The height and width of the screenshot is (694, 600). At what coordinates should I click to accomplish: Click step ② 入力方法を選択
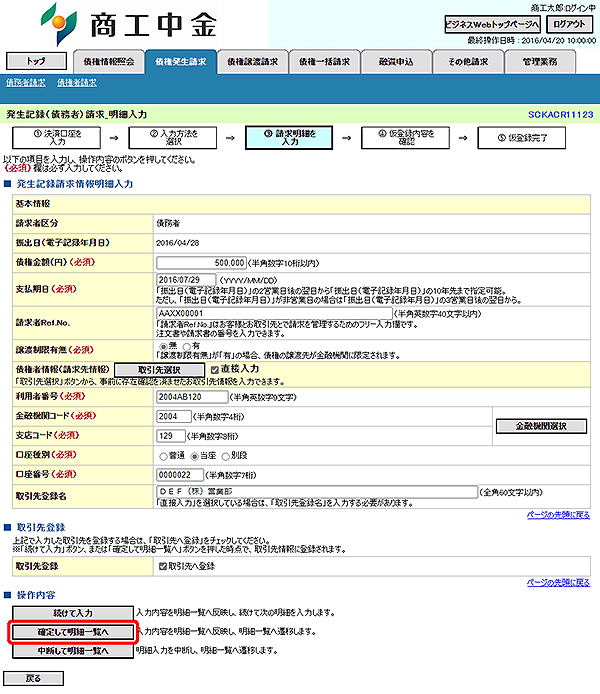pyautogui.click(x=173, y=138)
